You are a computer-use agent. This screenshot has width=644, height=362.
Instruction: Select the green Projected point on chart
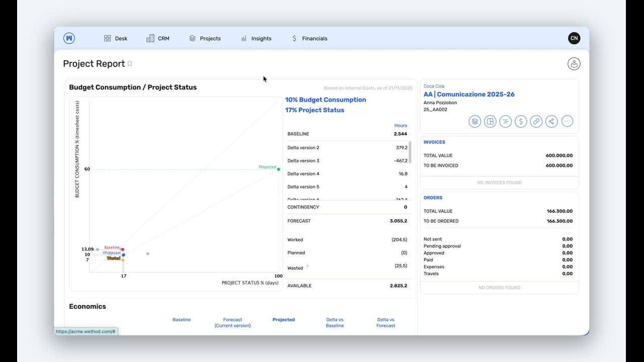[278, 169]
